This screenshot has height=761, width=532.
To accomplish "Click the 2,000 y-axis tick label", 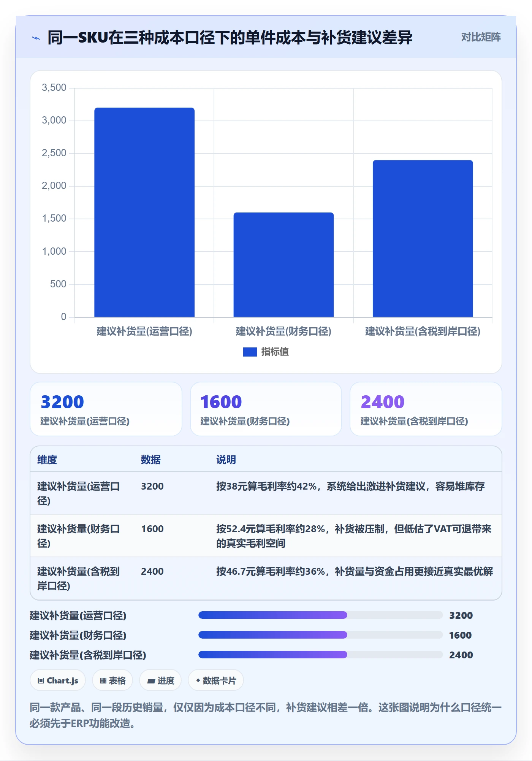I will click(x=54, y=186).
